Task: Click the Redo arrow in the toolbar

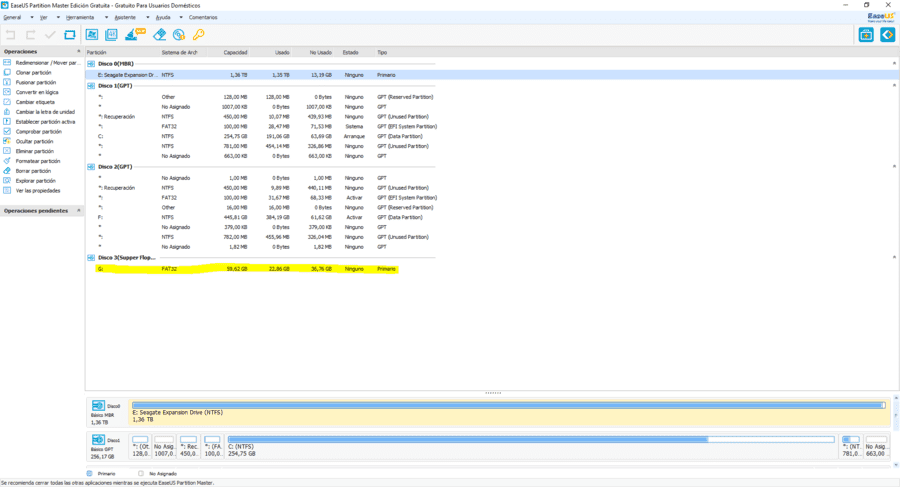Action: [30, 34]
